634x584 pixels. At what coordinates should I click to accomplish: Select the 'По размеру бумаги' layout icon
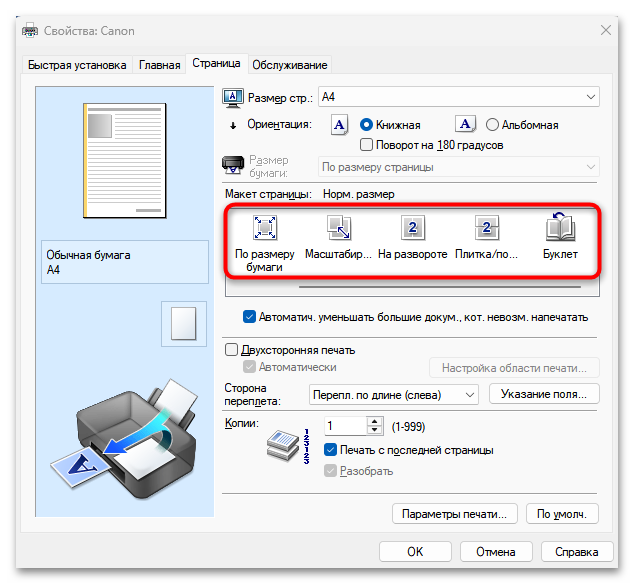tap(265, 229)
